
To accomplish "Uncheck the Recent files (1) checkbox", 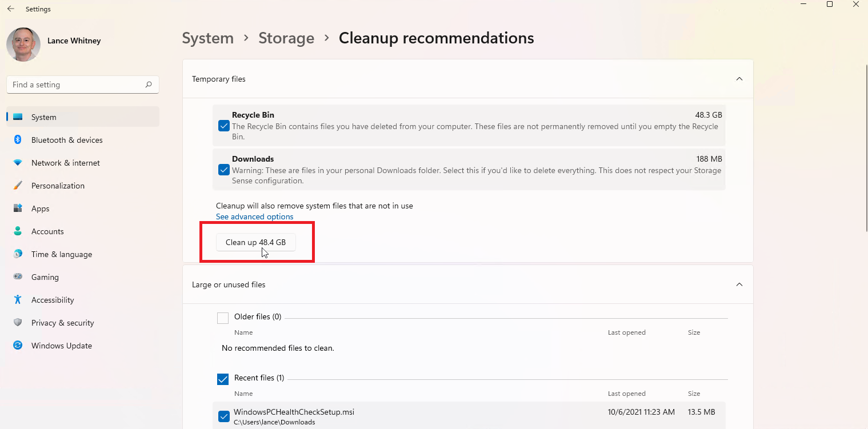I will point(223,379).
